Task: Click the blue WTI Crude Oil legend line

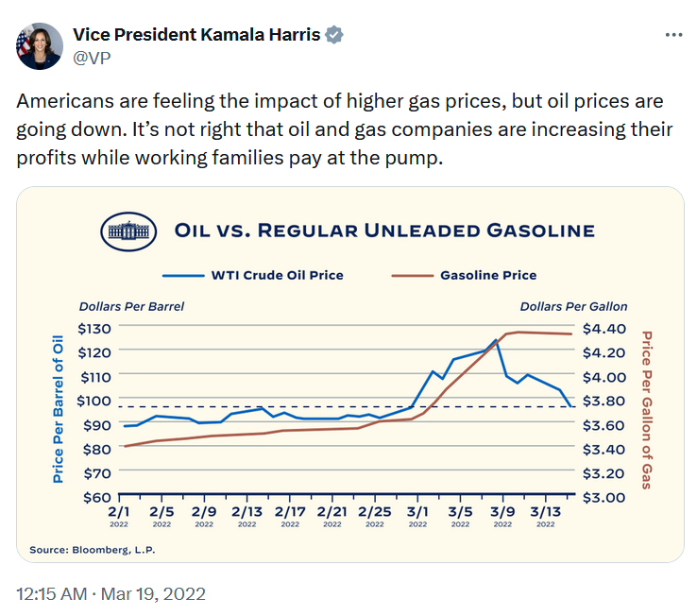Action: coord(183,276)
